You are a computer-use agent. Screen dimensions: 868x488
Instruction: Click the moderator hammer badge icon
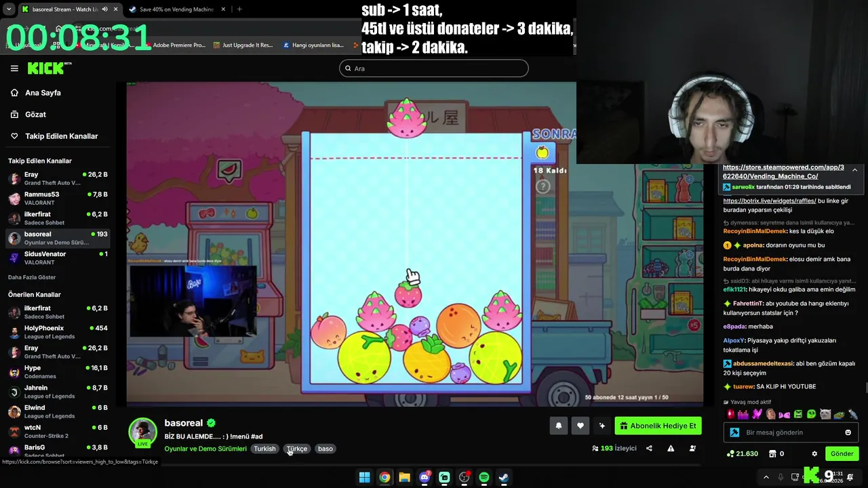734,432
